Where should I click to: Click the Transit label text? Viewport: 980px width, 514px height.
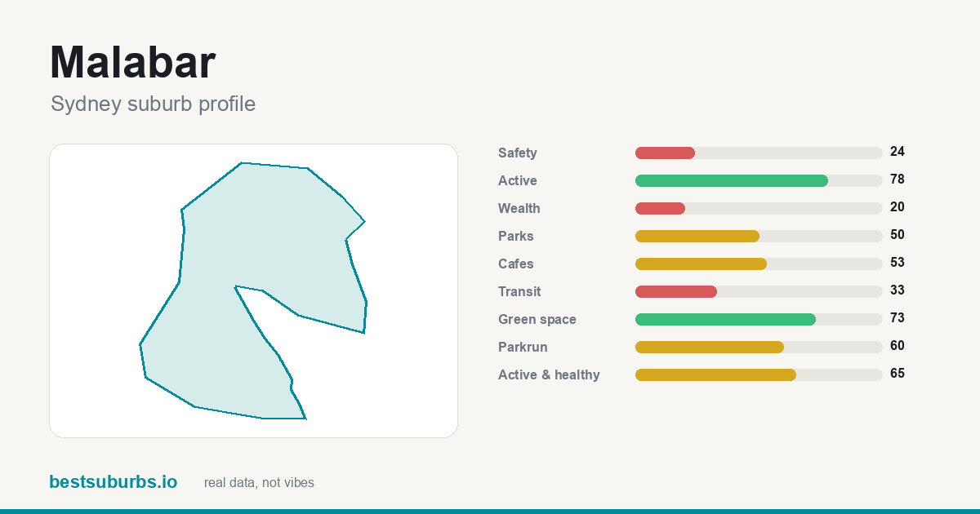pyautogui.click(x=519, y=291)
